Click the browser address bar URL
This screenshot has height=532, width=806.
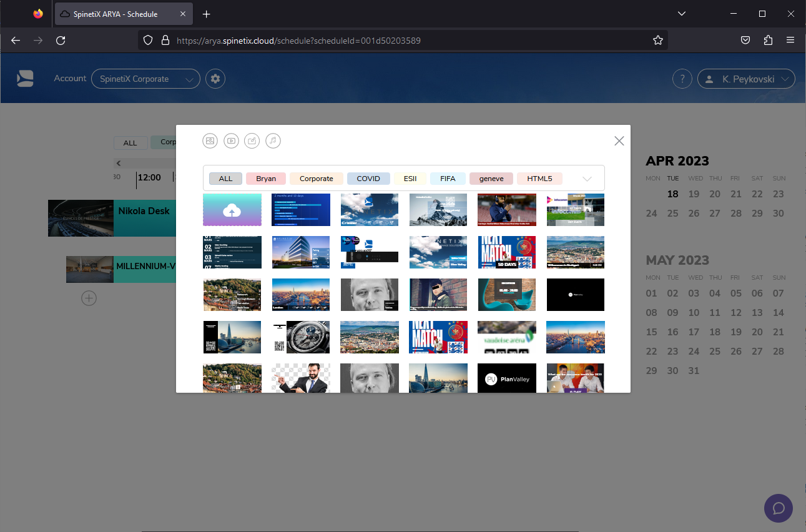pyautogui.click(x=299, y=40)
